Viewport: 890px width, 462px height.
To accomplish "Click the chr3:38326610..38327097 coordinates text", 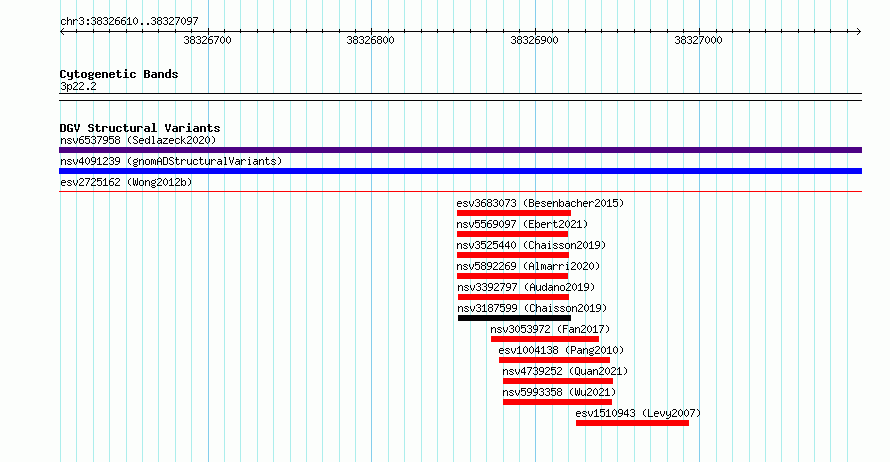I will (x=129, y=21).
